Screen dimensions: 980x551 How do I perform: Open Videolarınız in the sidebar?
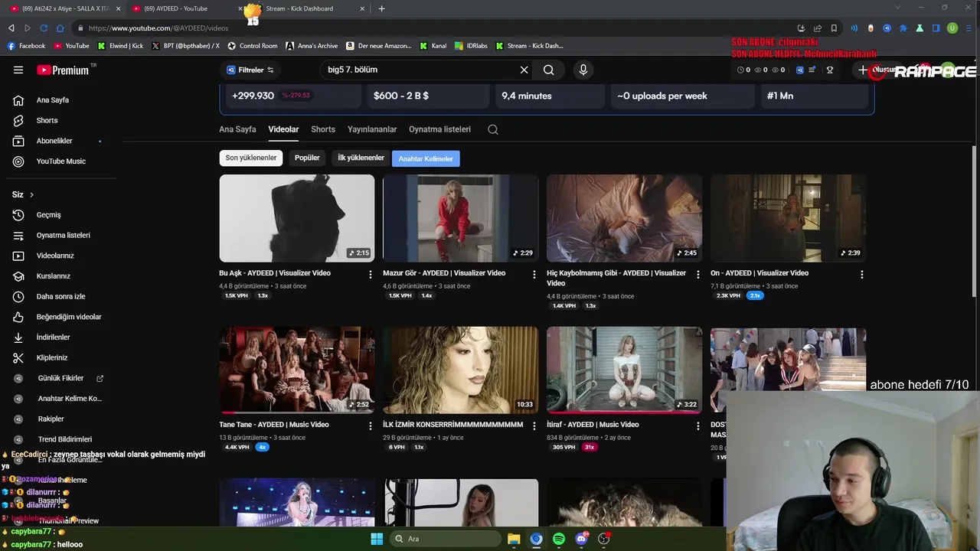[55, 256]
